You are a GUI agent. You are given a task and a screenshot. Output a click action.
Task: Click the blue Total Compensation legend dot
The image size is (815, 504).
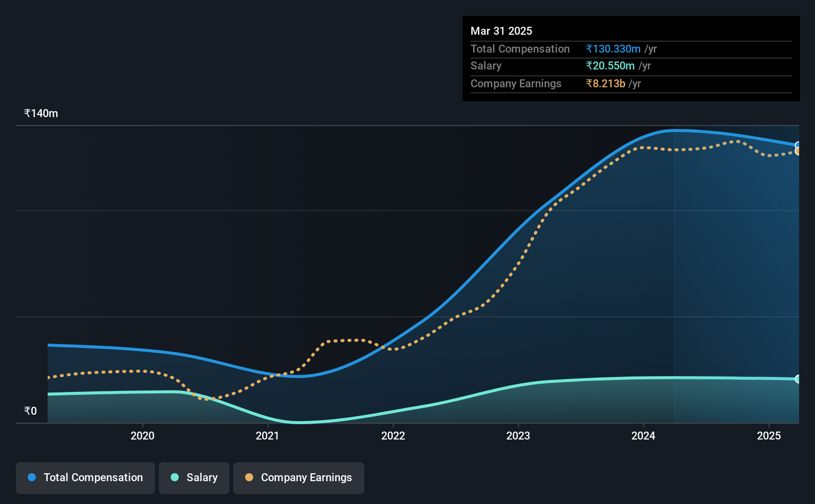pyautogui.click(x=32, y=477)
